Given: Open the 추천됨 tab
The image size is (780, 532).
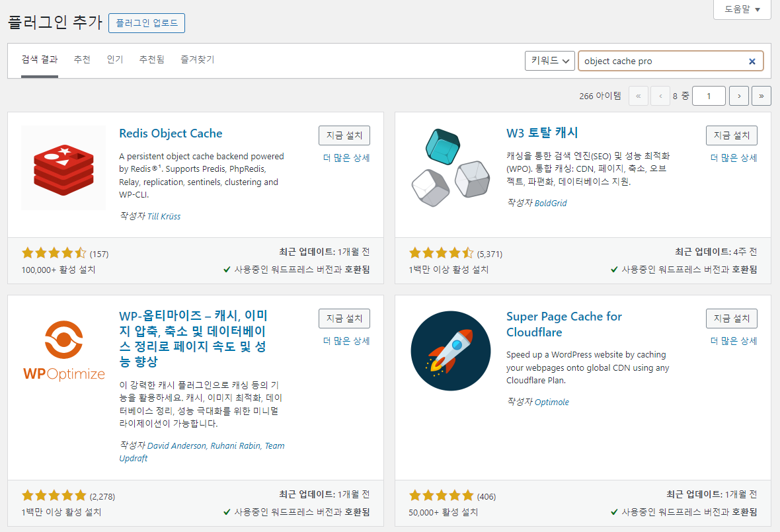Looking at the screenshot, I should [152, 59].
